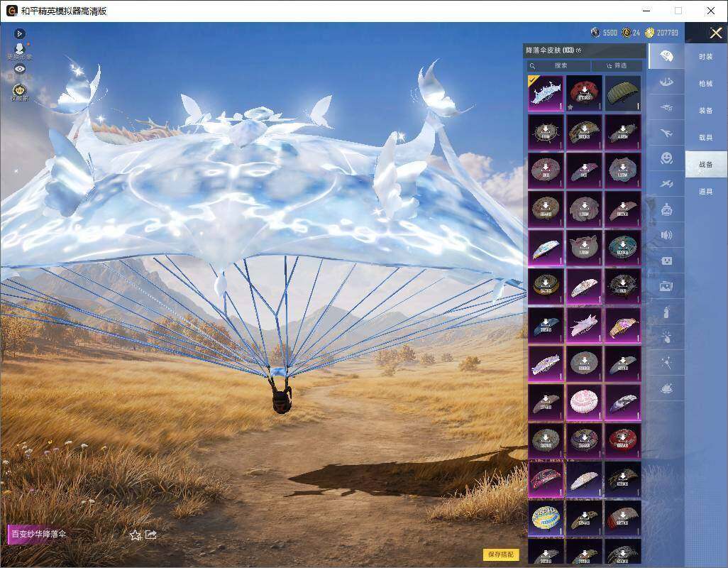Open the boat-shaped icon below the parachute icon

coord(666,82)
